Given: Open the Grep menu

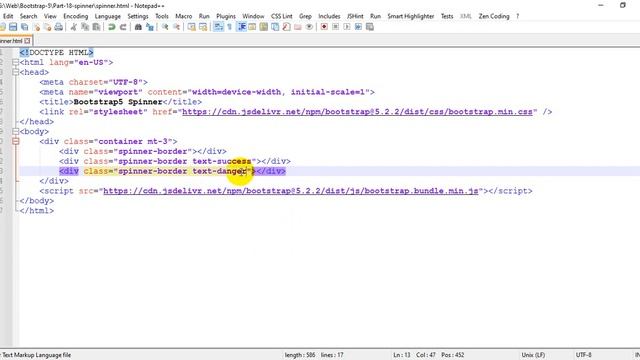Looking at the screenshot, I should 305,16.
